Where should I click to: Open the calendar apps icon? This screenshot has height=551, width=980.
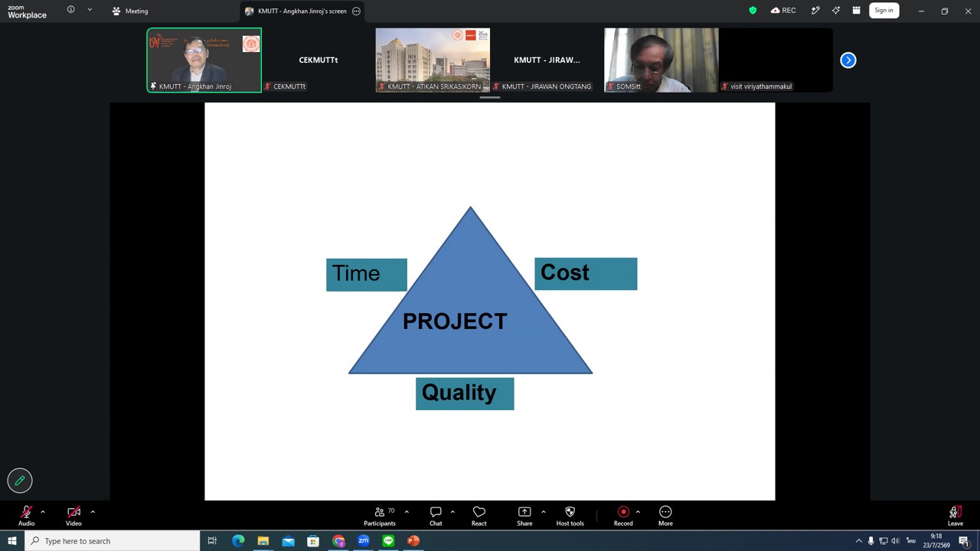(x=856, y=11)
